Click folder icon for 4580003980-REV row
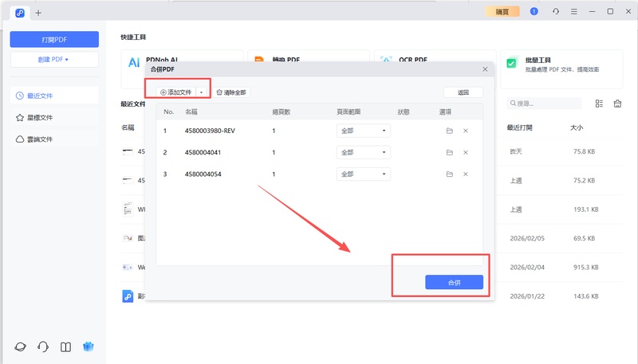Viewport: 638px width, 364px height. click(449, 131)
